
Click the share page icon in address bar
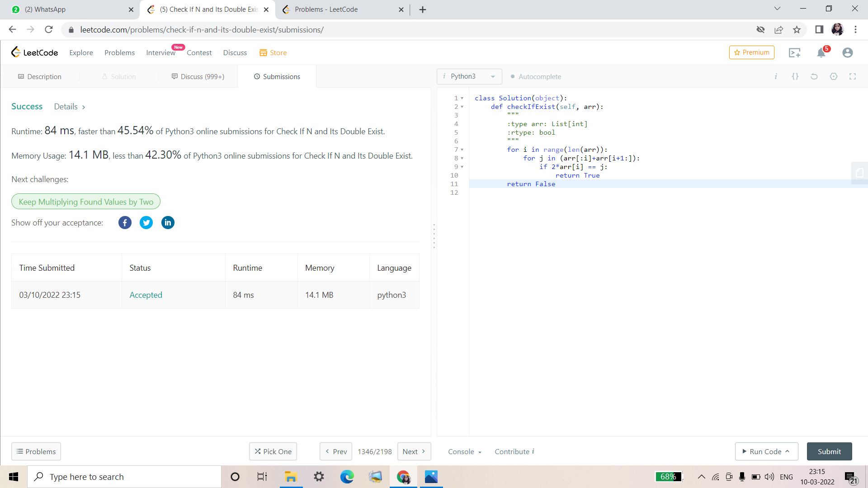(x=778, y=30)
